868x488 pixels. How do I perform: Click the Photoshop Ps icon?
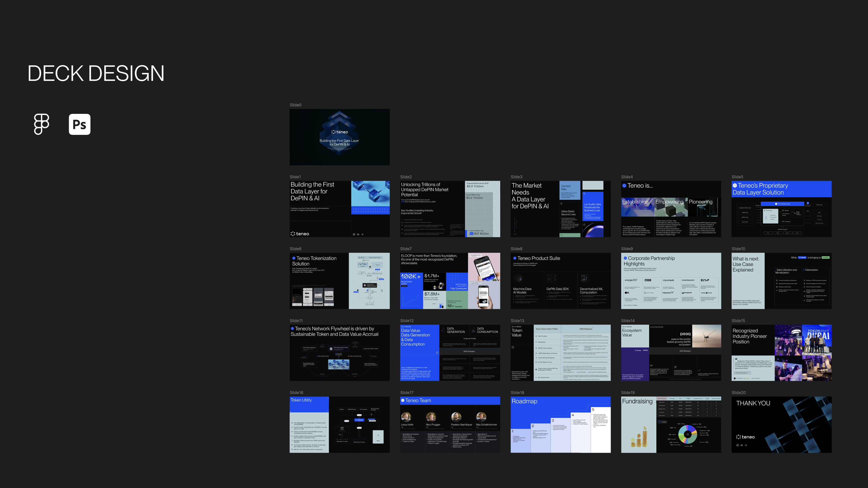click(80, 124)
